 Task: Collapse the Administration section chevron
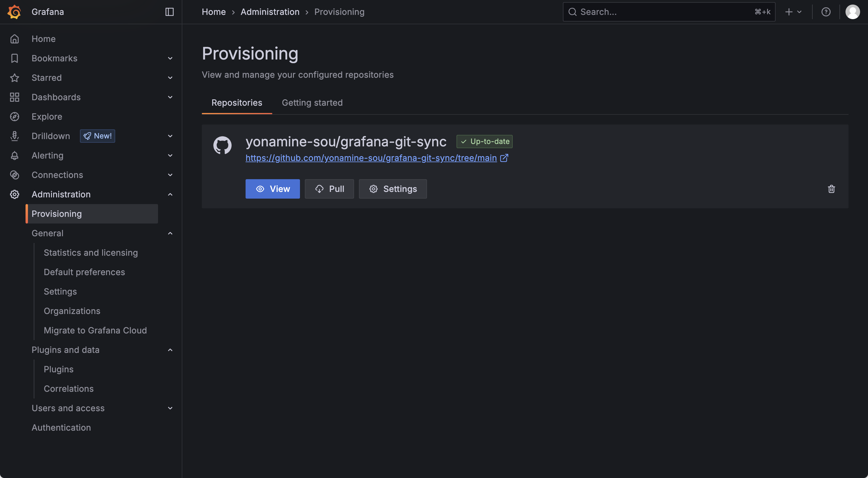170,194
